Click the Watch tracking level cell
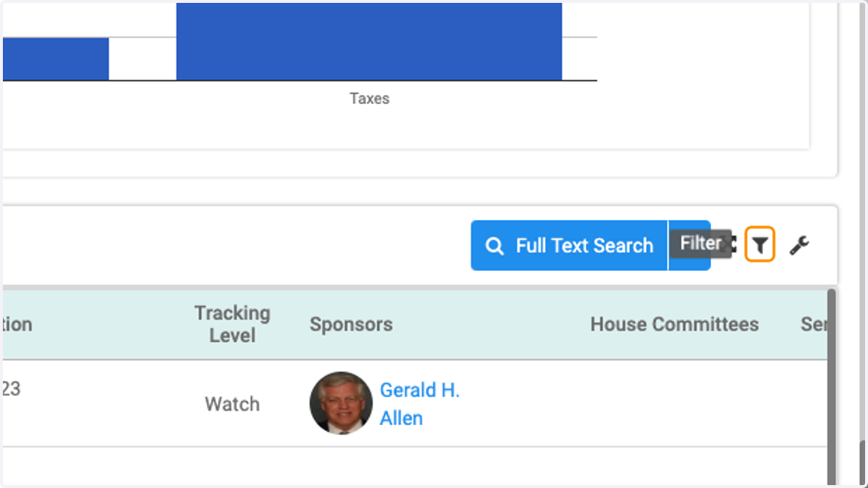 tap(232, 404)
